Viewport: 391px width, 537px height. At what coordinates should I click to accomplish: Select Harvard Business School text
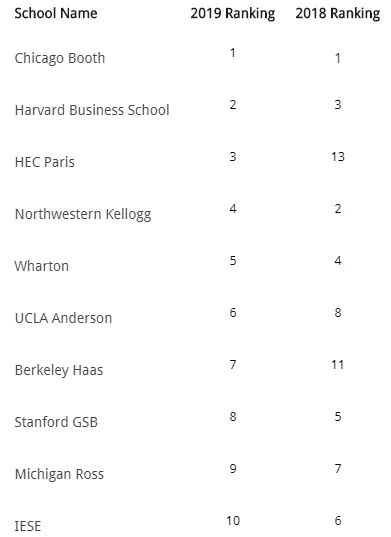pyautogui.click(x=92, y=110)
